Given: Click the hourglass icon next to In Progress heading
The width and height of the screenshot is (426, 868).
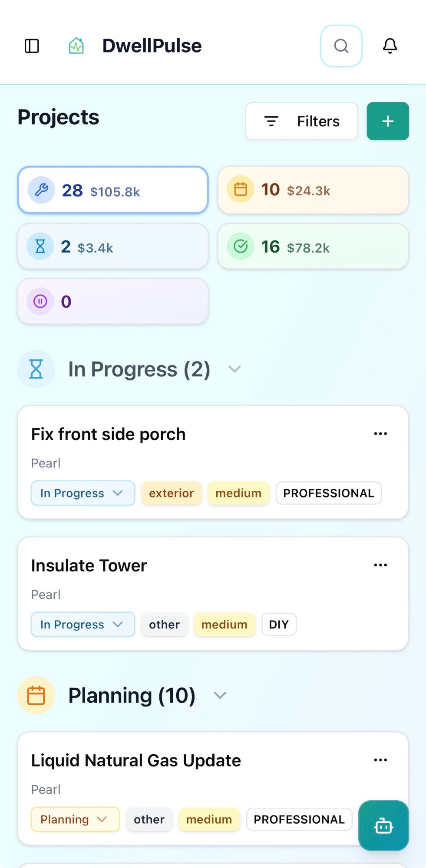Looking at the screenshot, I should 36,368.
